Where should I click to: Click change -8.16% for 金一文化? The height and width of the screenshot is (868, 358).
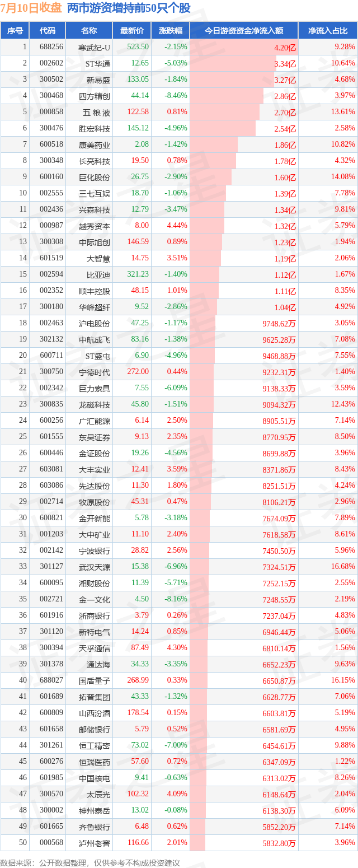point(176,599)
